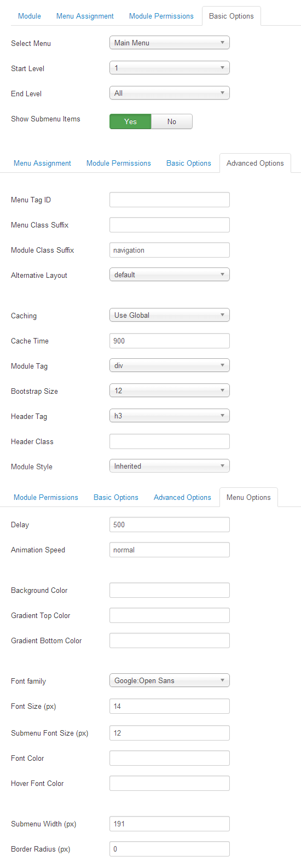Open the Bootstrap Size dropdown

170,391
